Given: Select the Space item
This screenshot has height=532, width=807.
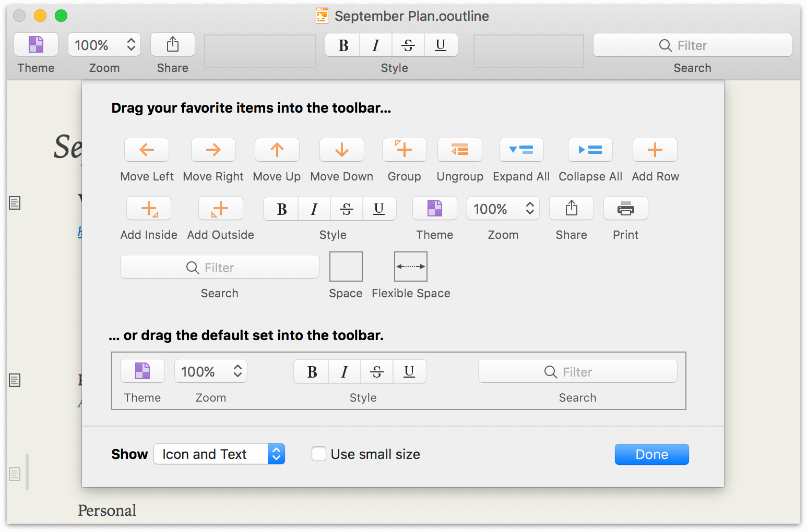Looking at the screenshot, I should 346,267.
